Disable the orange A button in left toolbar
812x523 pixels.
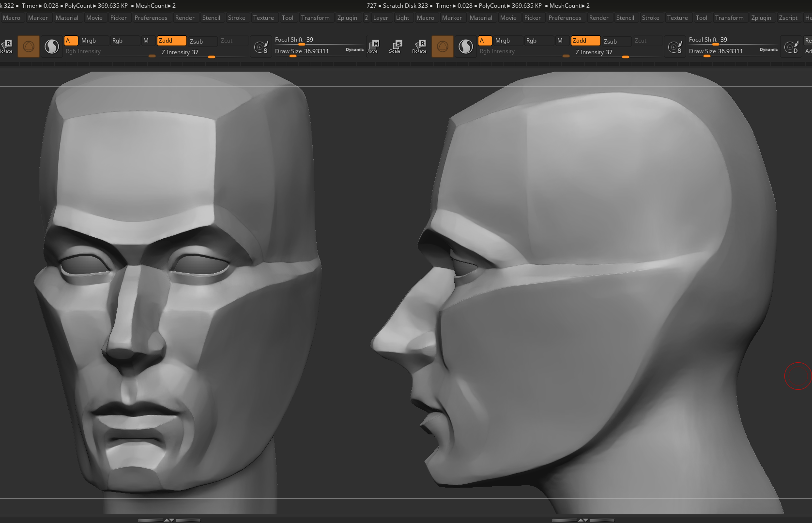[71, 41]
